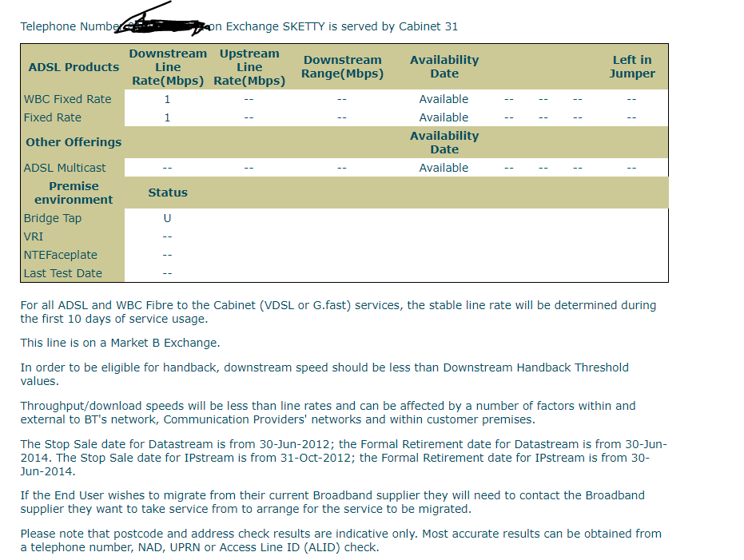The height and width of the screenshot is (560, 744).
Task: Click the downstream rate value in WBC Fixed Rate row
Action: 167,99
